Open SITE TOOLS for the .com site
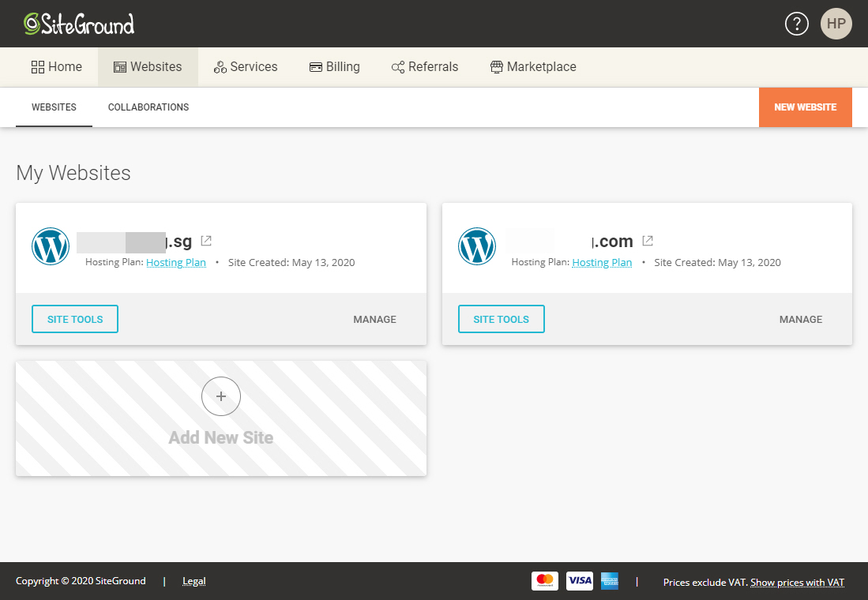Screen dimensions: 868x600 (501, 319)
